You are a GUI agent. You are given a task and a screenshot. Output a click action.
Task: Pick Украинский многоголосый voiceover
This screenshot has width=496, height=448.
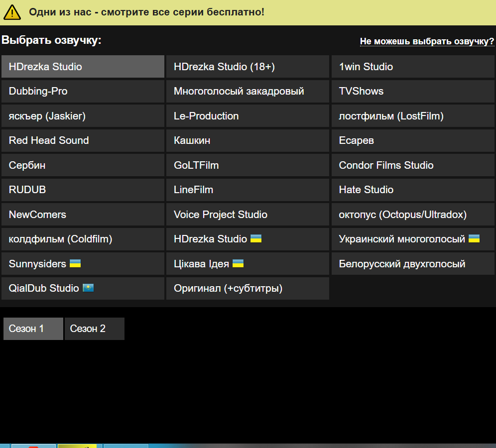tap(413, 239)
